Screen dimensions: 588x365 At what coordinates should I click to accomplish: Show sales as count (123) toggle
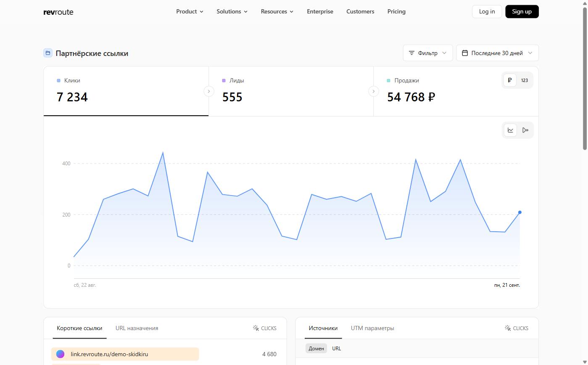525,80
